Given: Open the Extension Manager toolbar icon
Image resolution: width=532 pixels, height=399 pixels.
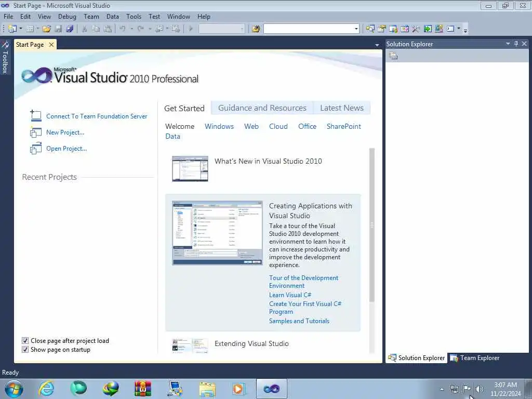Looking at the screenshot, I should (438, 29).
